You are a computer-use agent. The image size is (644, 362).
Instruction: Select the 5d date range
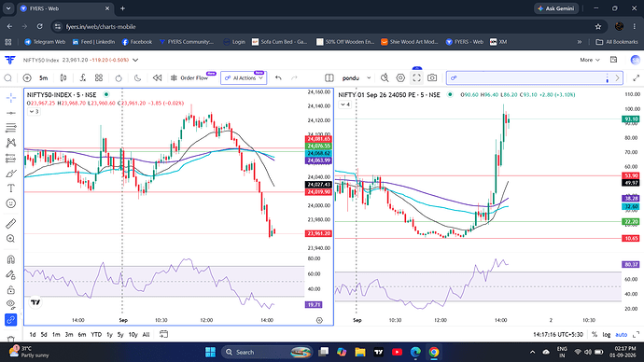point(44,335)
